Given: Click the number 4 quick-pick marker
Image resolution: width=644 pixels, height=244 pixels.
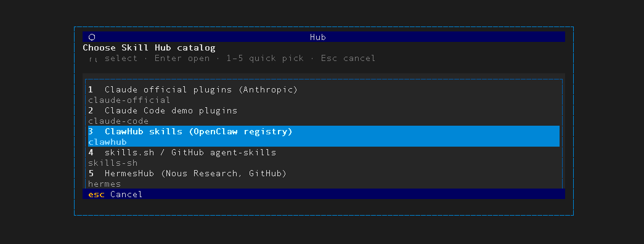Looking at the screenshot, I should click(x=91, y=152).
